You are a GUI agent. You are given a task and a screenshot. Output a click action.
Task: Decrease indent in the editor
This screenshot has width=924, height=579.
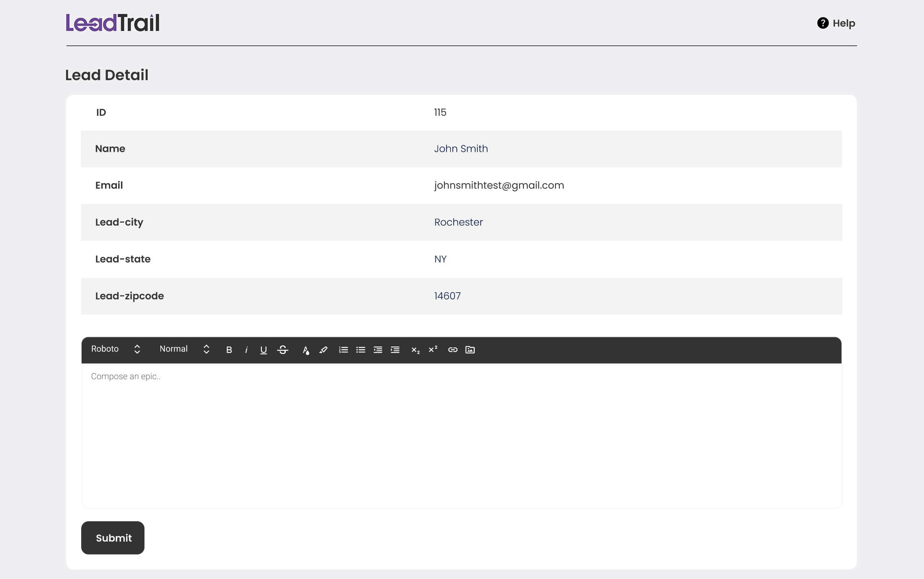[x=378, y=350]
